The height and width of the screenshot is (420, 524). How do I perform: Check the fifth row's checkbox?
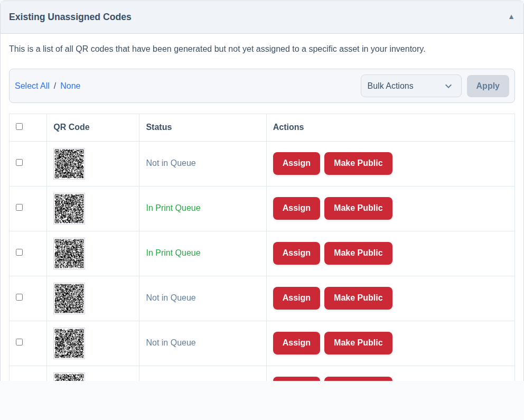click(20, 342)
